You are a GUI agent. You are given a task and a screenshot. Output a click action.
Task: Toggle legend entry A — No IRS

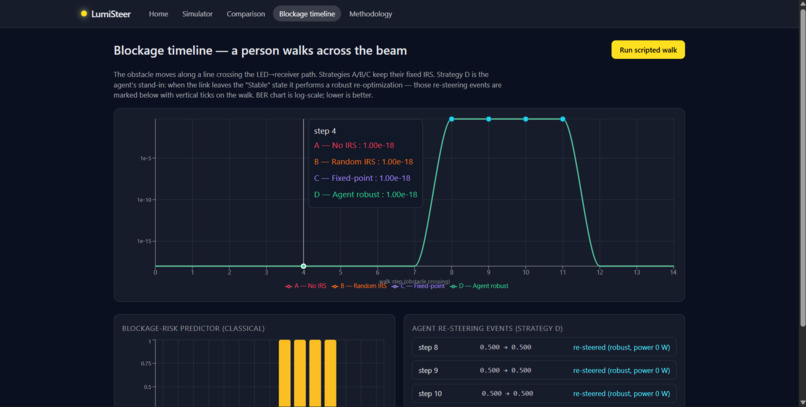[x=305, y=286]
